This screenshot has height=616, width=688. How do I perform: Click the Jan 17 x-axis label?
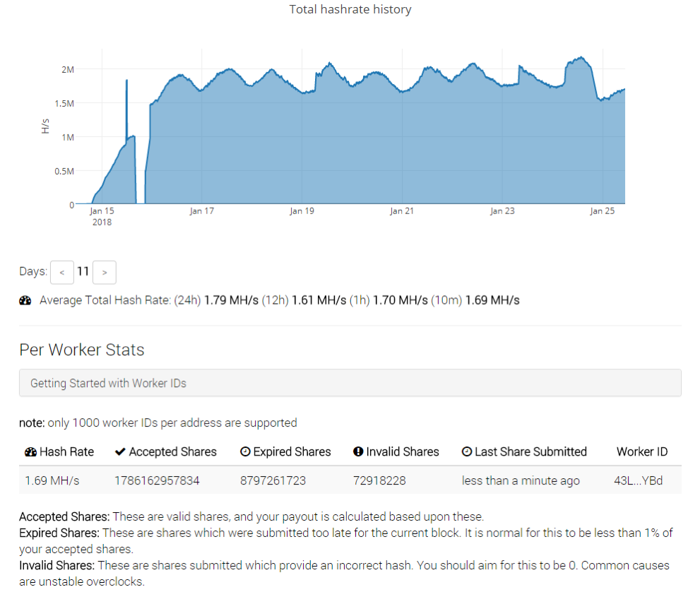pyautogui.click(x=202, y=211)
